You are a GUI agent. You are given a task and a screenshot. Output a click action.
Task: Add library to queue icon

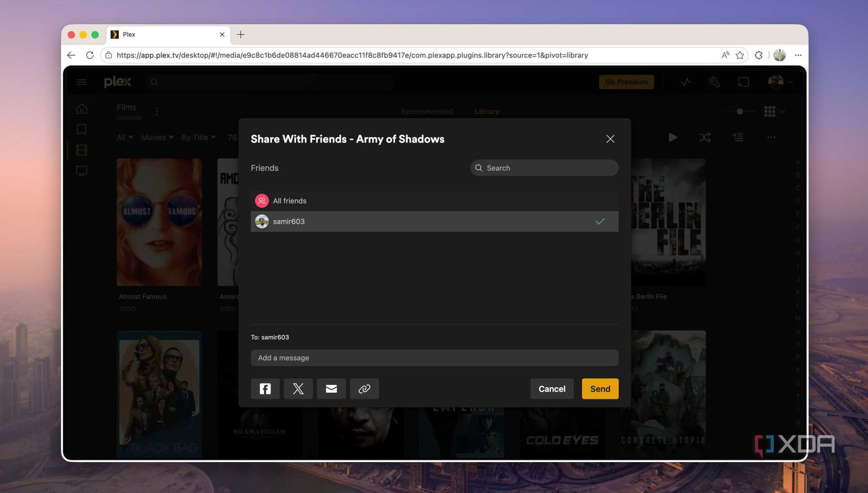(x=738, y=137)
